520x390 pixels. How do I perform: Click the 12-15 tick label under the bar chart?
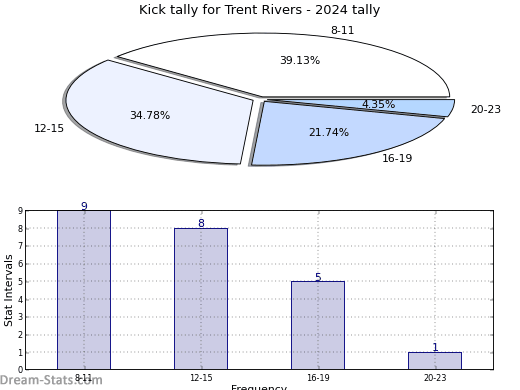(201, 378)
